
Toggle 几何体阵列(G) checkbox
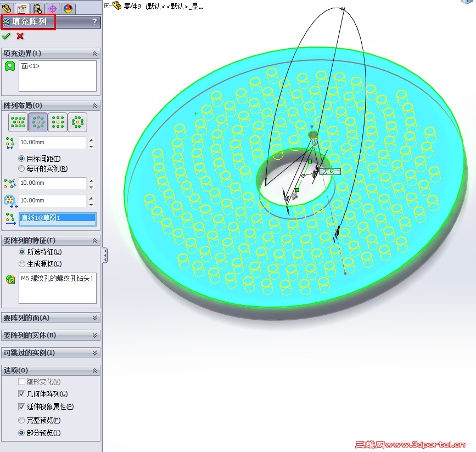coord(21,394)
